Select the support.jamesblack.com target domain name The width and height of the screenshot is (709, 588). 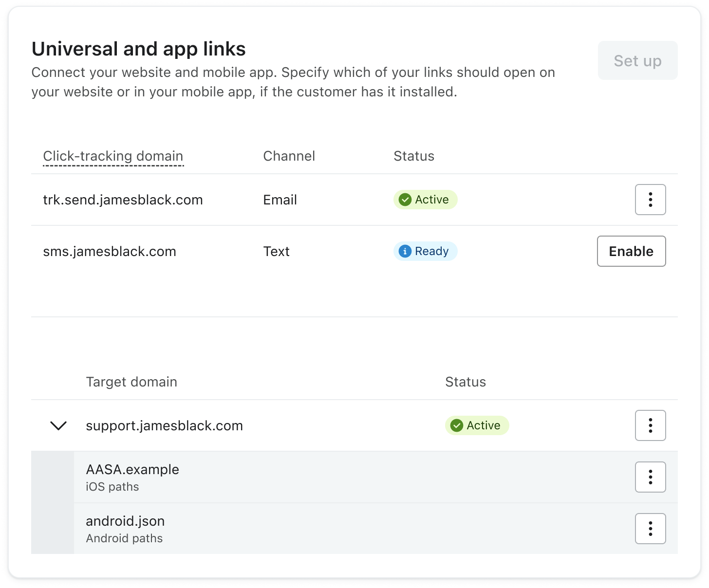pos(164,426)
